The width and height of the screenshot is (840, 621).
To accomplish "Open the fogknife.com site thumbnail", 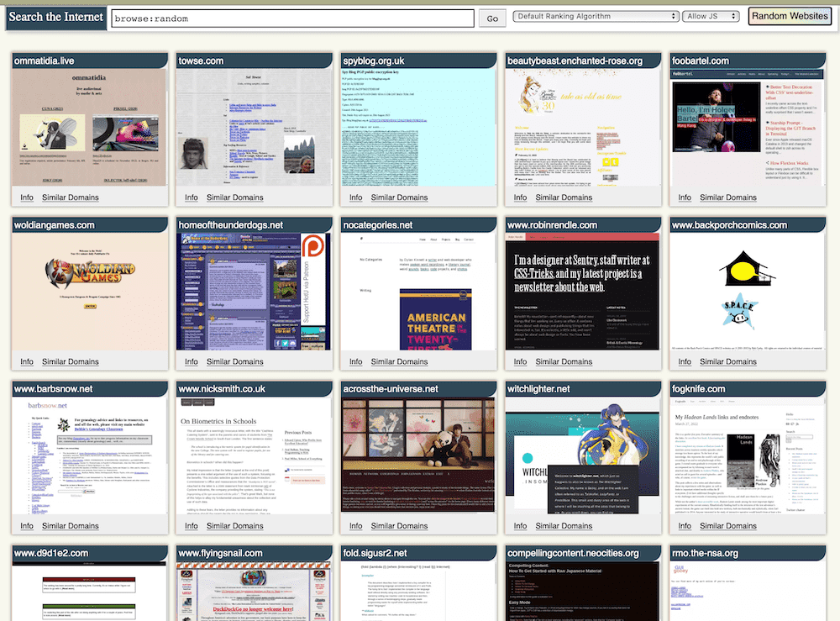I will pyautogui.click(x=748, y=456).
